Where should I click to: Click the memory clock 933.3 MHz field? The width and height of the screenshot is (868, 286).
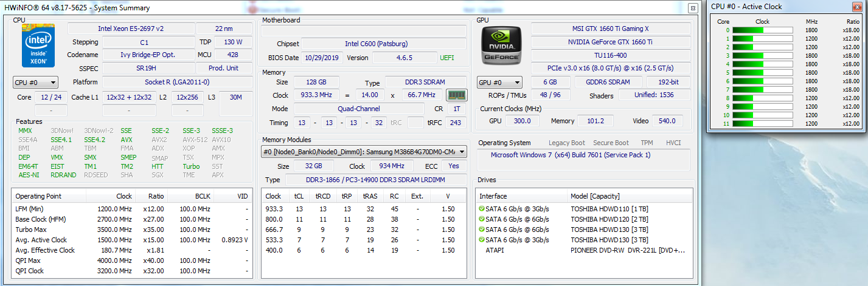point(316,95)
